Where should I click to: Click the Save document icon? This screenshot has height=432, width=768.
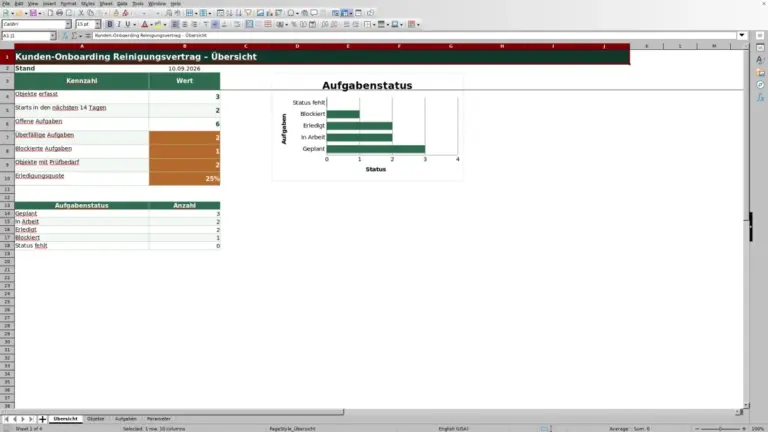pyautogui.click(x=33, y=13)
